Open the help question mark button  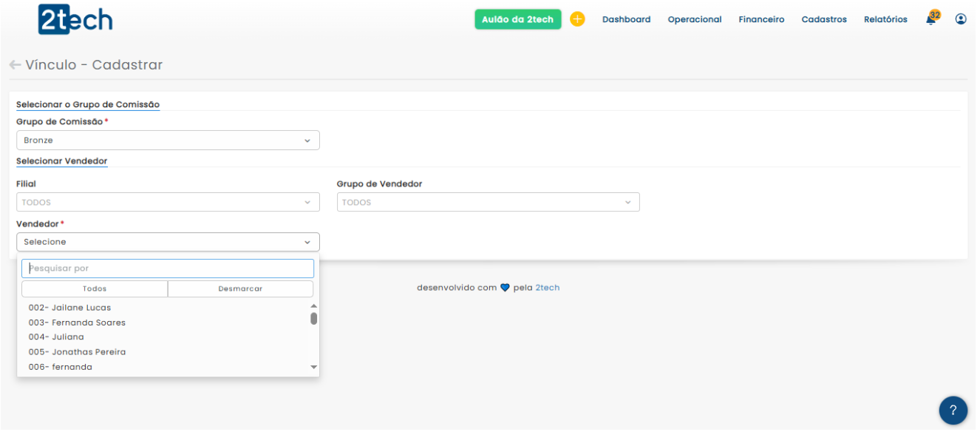pos(953,411)
